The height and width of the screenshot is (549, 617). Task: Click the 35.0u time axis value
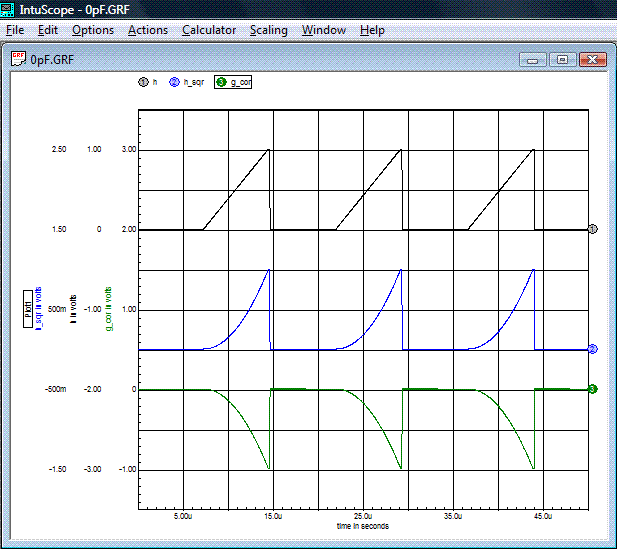click(453, 516)
